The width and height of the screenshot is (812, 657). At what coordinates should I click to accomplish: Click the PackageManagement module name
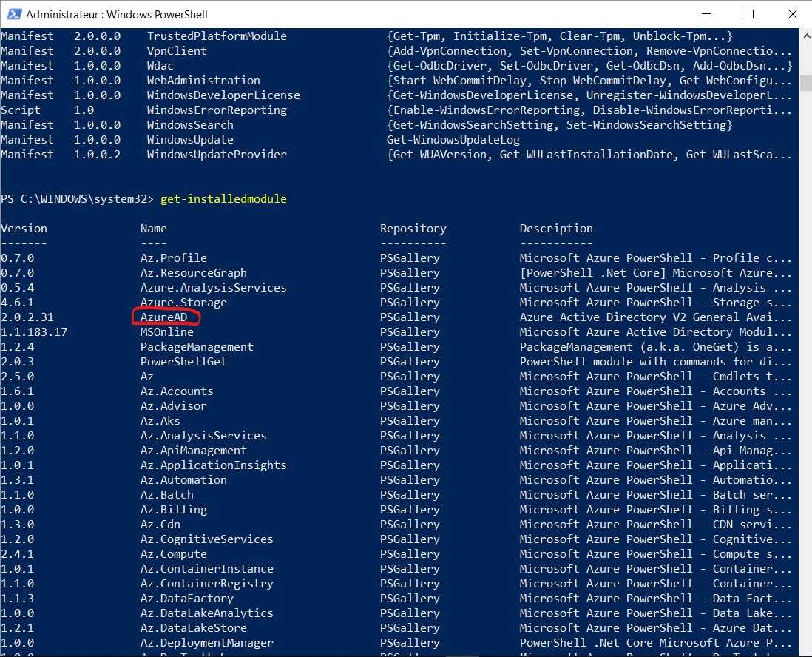tap(197, 347)
